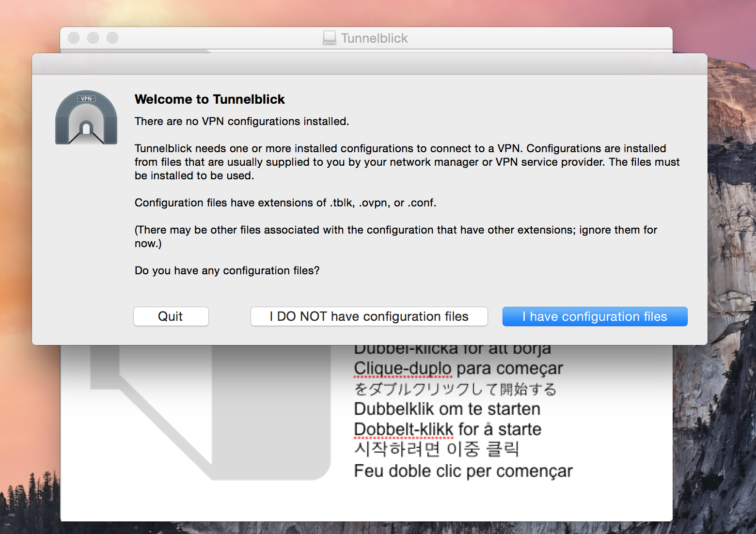The width and height of the screenshot is (756, 534).
Task: Click the Quit button
Action: (x=171, y=316)
